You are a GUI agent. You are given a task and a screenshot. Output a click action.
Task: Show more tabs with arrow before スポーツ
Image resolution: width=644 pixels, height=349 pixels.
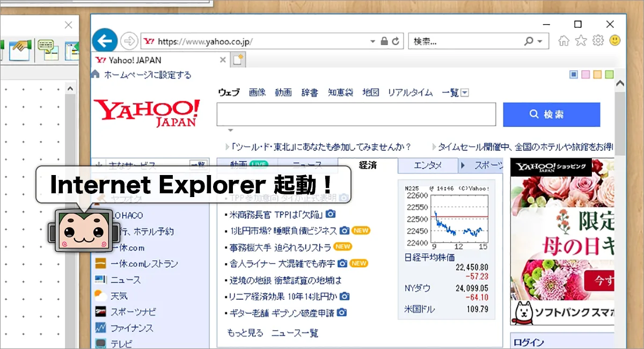click(463, 165)
